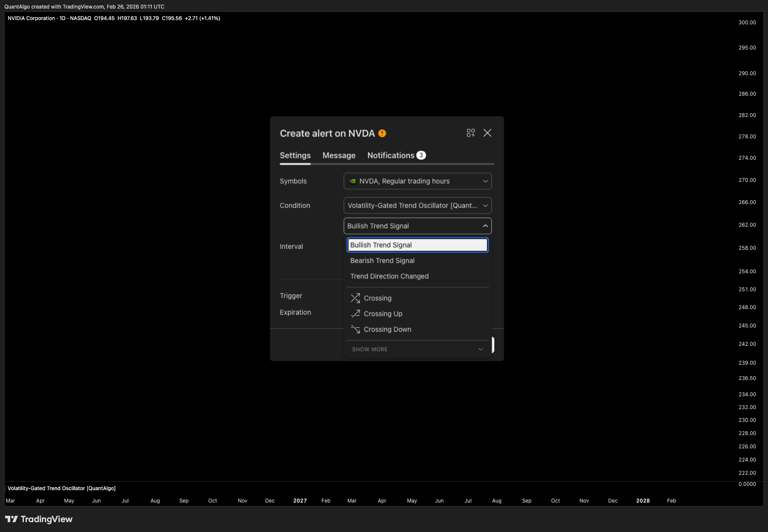Click the Crossing Up arrow icon

[355, 314]
